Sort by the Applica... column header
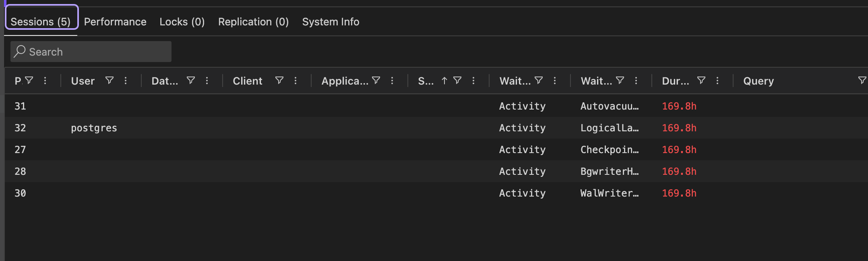This screenshot has width=868, height=261. pos(345,81)
